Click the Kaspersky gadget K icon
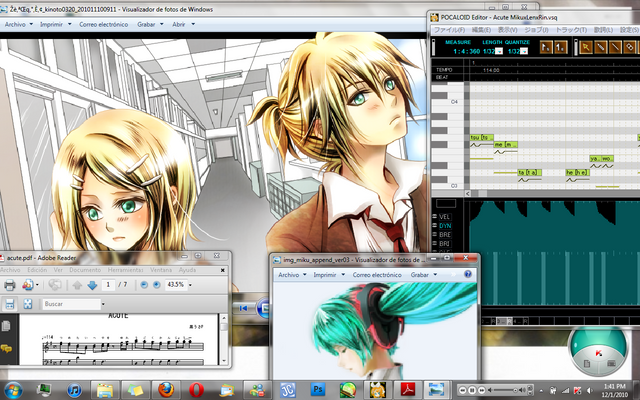 tap(599, 353)
